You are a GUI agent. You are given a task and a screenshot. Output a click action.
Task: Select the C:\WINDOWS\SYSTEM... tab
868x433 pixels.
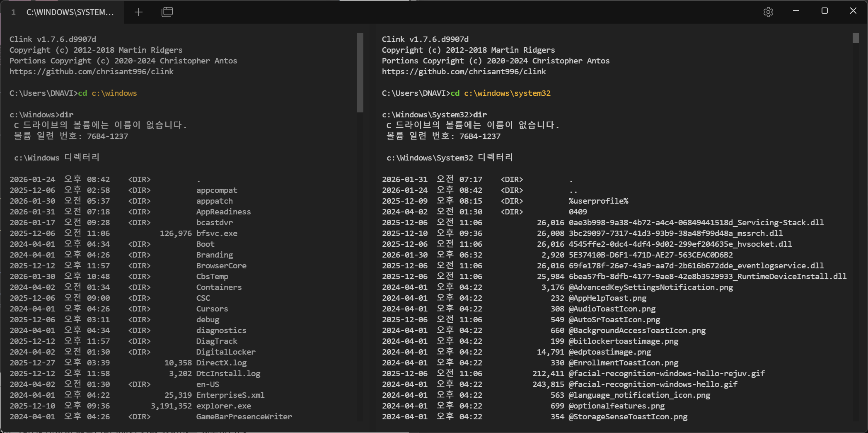click(70, 12)
